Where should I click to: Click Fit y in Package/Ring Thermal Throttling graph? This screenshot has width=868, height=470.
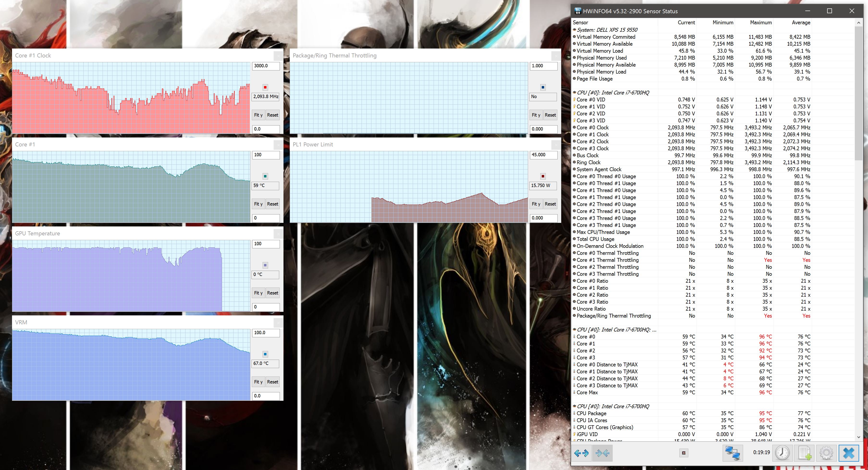(536, 115)
